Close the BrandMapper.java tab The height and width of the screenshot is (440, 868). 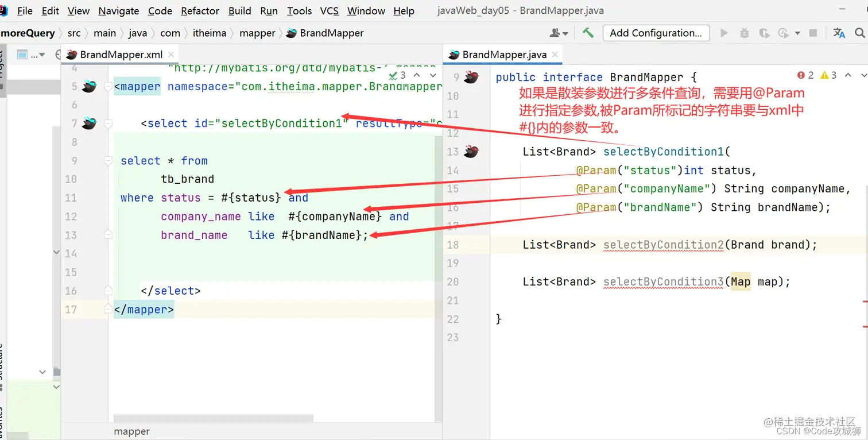pyautogui.click(x=555, y=55)
